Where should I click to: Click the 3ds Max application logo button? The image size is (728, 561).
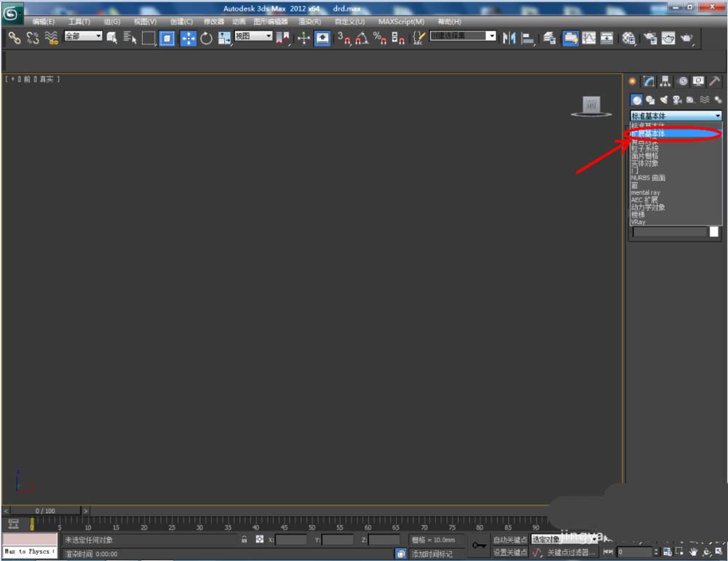tap(11, 14)
